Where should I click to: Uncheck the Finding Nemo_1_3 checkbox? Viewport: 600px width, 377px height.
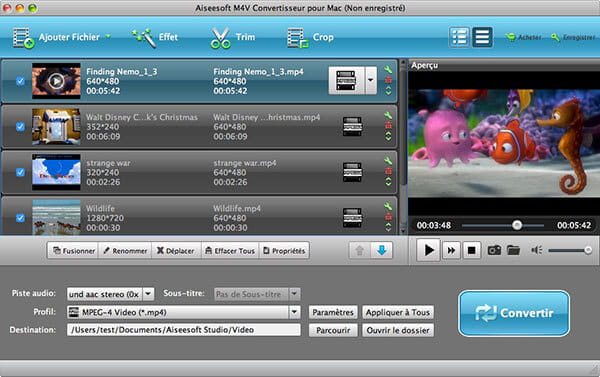pyautogui.click(x=20, y=81)
